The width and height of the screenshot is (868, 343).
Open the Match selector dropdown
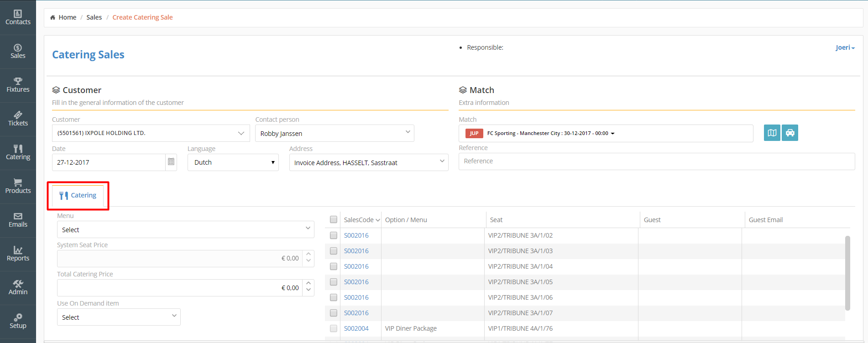point(606,133)
